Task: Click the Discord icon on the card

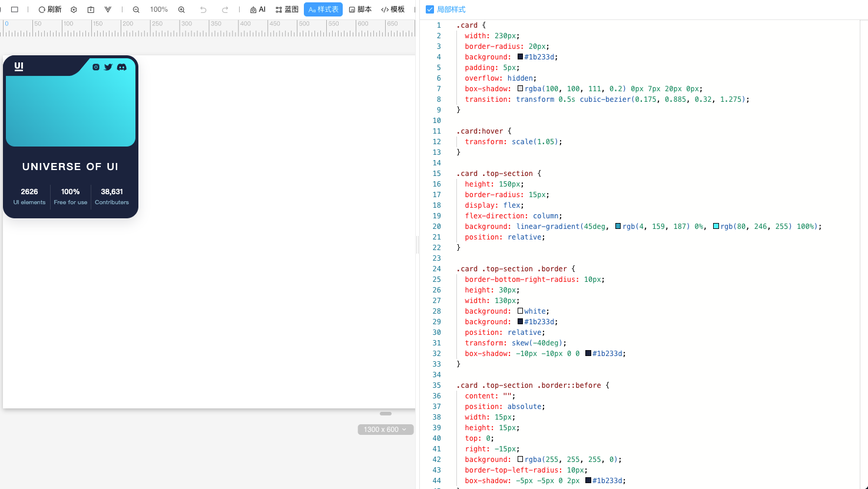Action: [121, 67]
